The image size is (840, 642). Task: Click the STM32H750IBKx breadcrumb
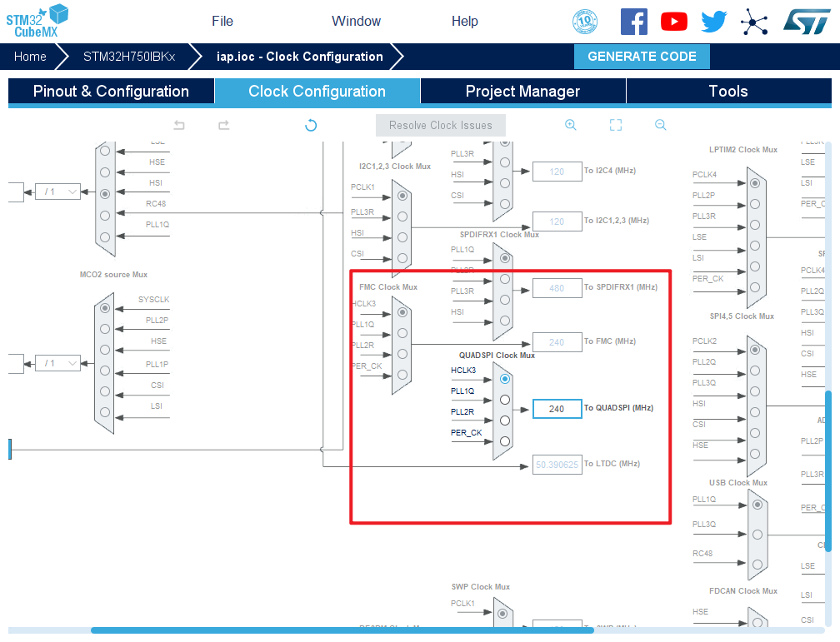point(129,57)
